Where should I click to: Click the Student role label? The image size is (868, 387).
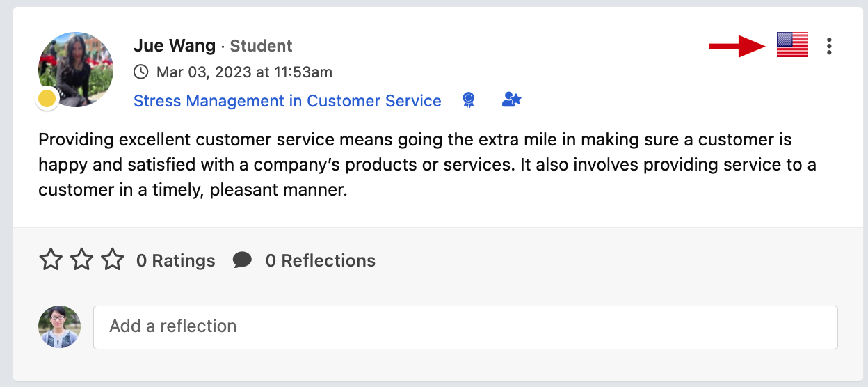[x=261, y=46]
